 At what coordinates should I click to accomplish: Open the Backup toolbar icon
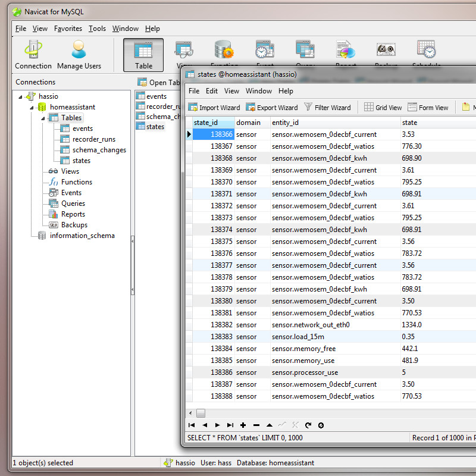pyautogui.click(x=386, y=53)
